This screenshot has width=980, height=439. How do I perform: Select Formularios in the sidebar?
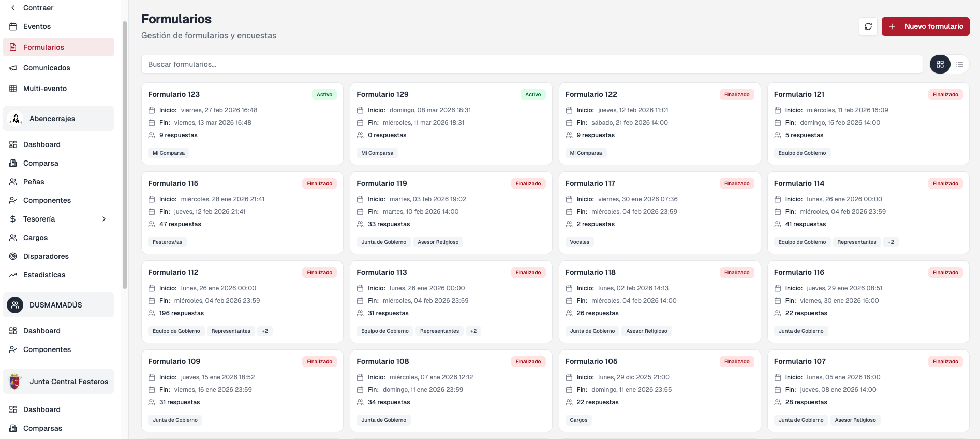tap(58, 47)
